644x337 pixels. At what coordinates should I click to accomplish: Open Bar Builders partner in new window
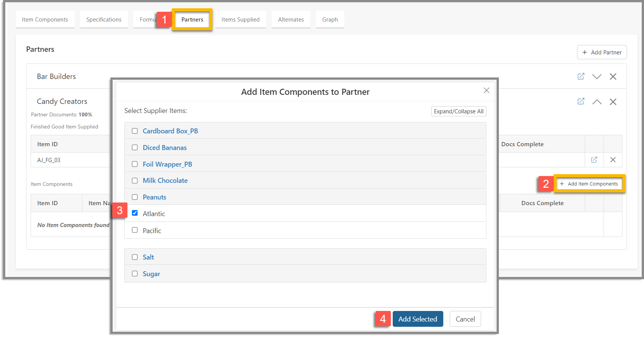tap(581, 76)
